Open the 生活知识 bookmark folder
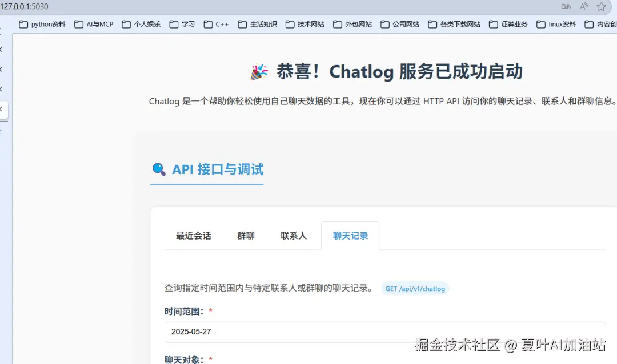The image size is (617, 364). point(257,25)
